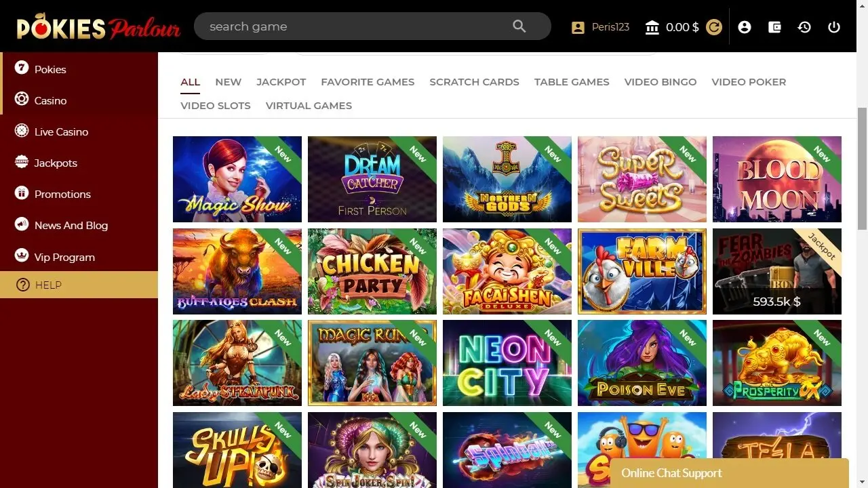This screenshot has height=488, width=868.
Task: Open the FAVORITE GAMES tab
Action: coord(368,82)
